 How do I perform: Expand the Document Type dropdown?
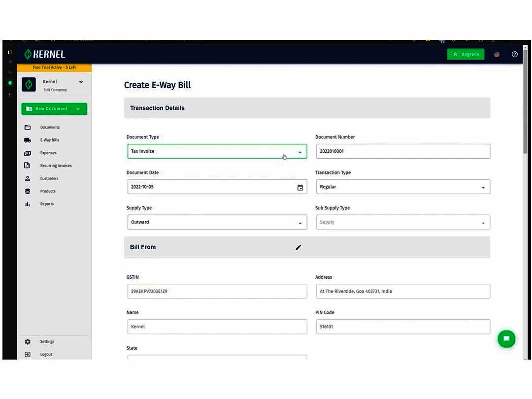217,151
